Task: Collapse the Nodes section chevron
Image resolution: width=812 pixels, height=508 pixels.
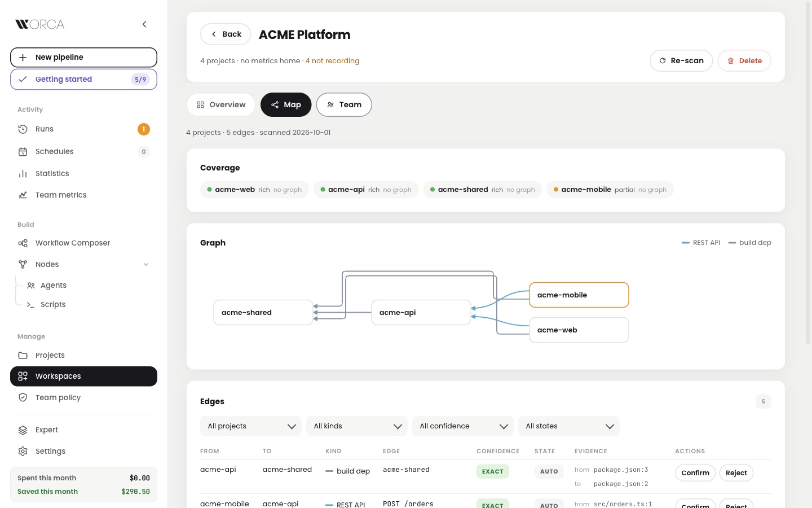Action: 146,264
